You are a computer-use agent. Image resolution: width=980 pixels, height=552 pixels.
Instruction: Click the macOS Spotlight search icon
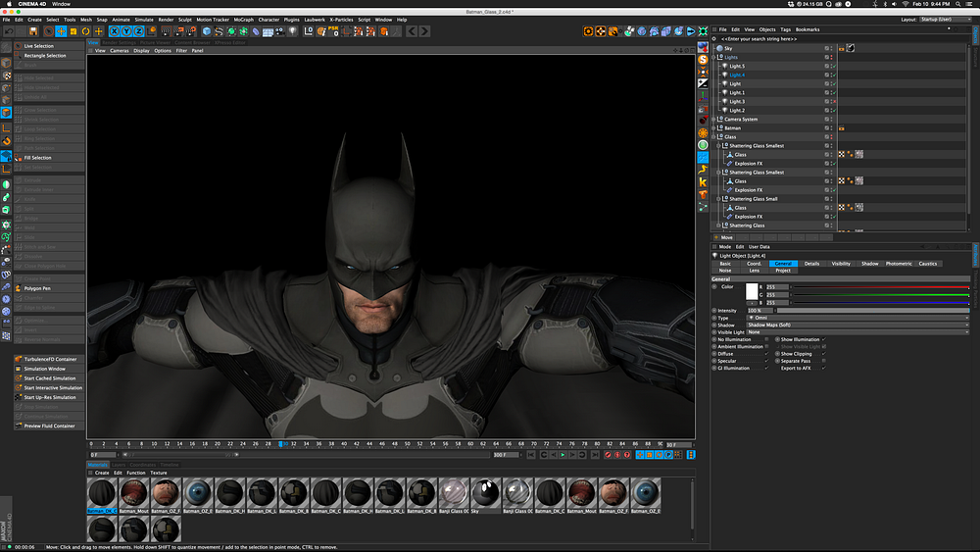point(958,4)
